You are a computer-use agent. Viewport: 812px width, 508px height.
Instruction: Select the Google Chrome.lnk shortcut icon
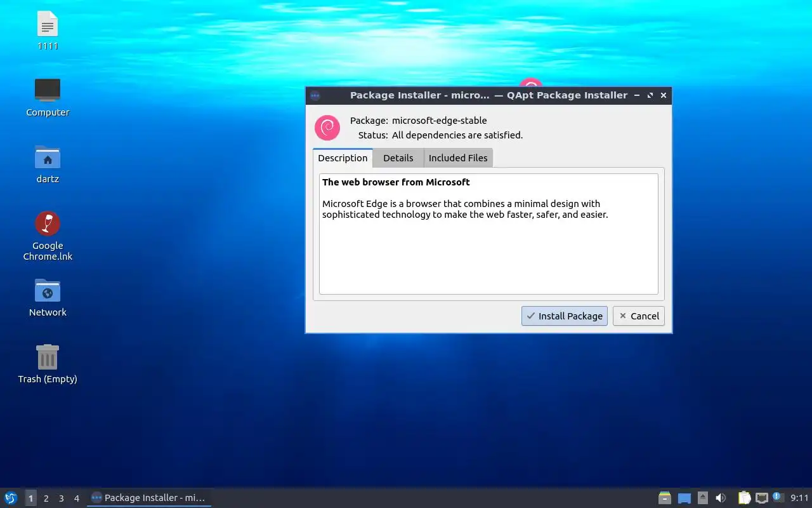(48, 224)
